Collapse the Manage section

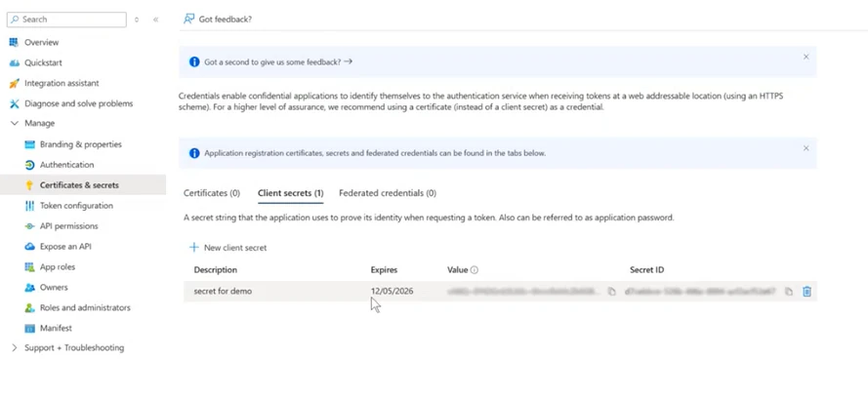(x=15, y=124)
